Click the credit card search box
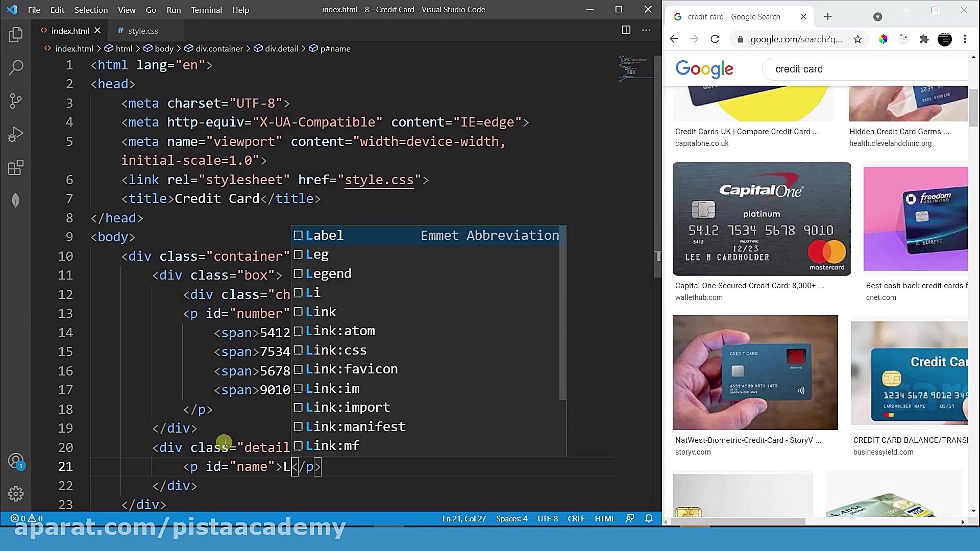 [865, 69]
